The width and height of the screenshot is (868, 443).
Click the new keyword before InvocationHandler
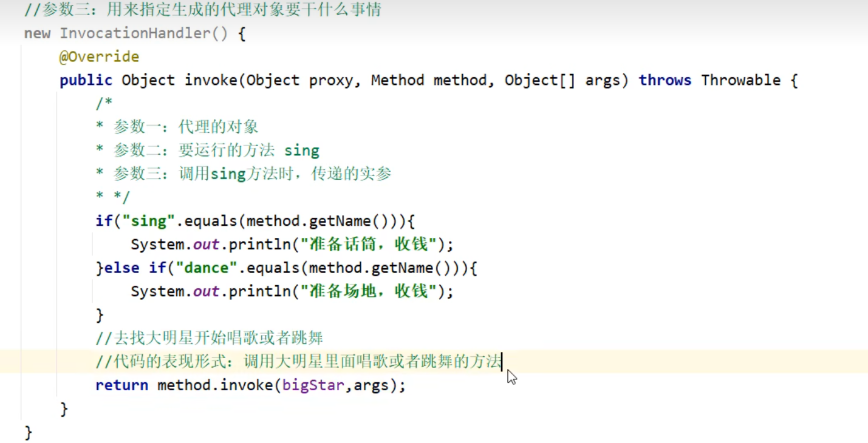[37, 33]
